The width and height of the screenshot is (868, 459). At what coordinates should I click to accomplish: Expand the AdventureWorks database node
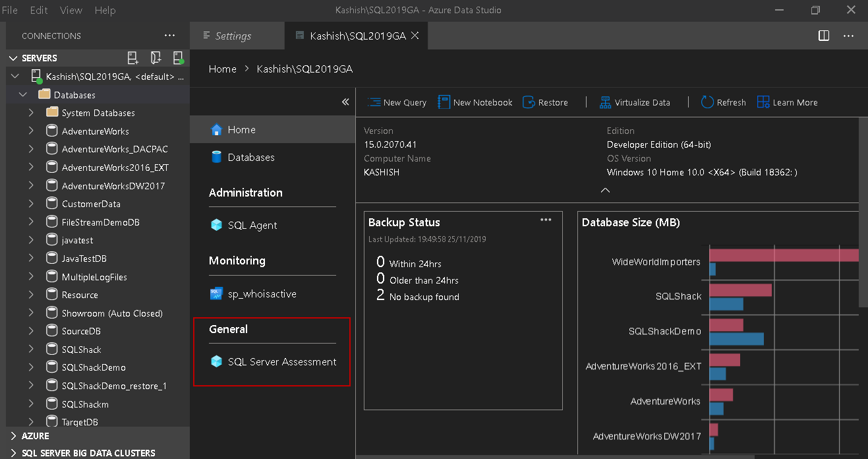click(31, 131)
